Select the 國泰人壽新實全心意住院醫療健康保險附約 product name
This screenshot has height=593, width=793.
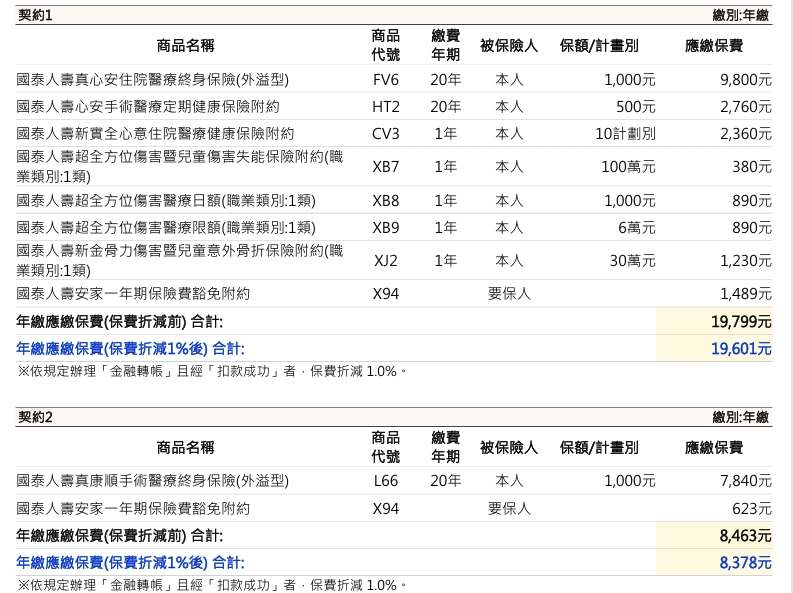[155, 133]
